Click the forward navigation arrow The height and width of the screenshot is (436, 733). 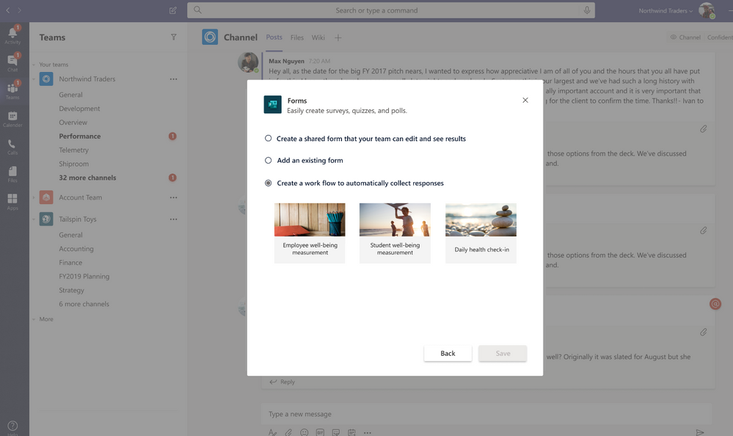tap(19, 10)
